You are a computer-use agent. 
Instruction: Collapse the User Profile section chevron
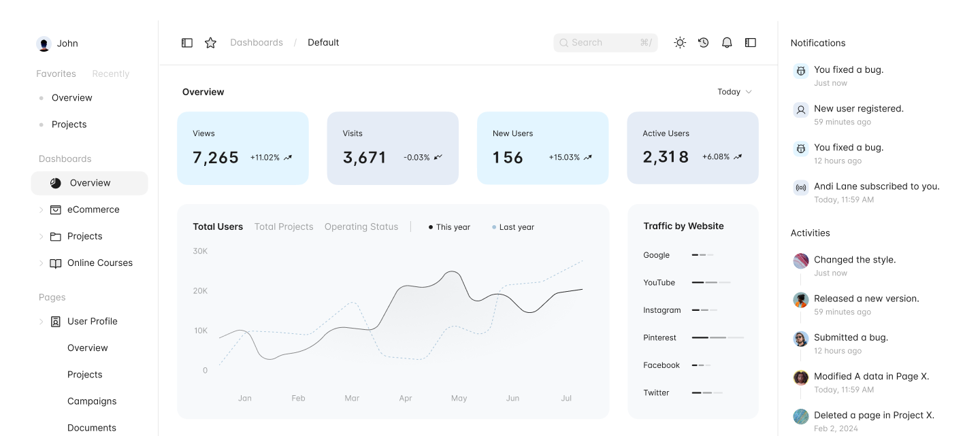coord(41,322)
